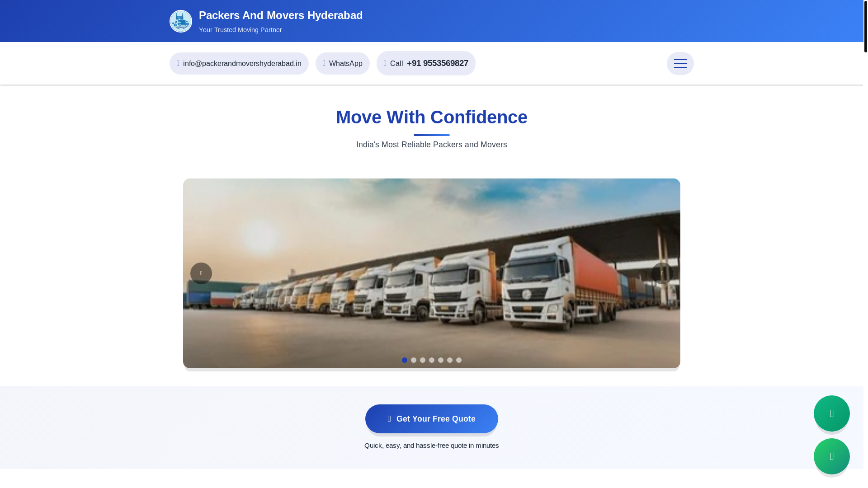
Task: Advance to the next carousel slide
Action: click(x=662, y=273)
